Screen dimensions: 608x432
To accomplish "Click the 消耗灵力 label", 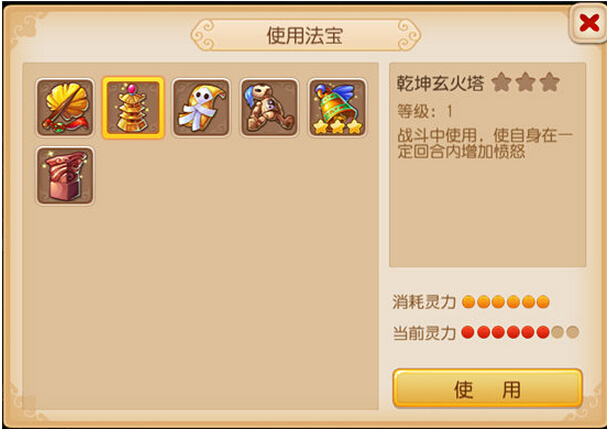I will (424, 302).
